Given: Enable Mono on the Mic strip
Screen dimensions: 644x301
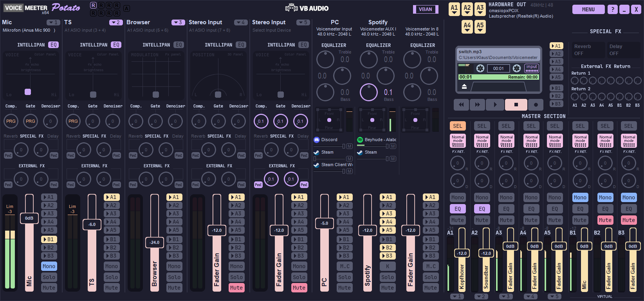Looking at the screenshot, I should [49, 266].
